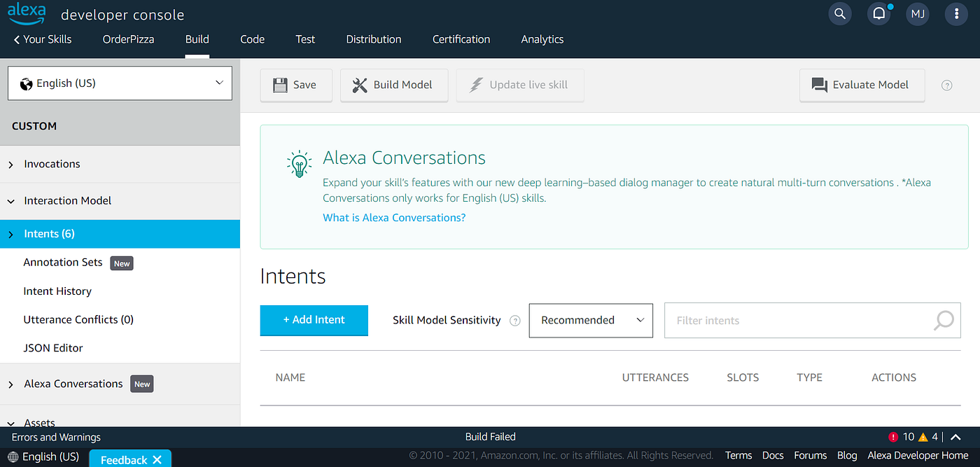Switch to the Code tab
This screenshot has width=980, height=467.
click(252, 39)
